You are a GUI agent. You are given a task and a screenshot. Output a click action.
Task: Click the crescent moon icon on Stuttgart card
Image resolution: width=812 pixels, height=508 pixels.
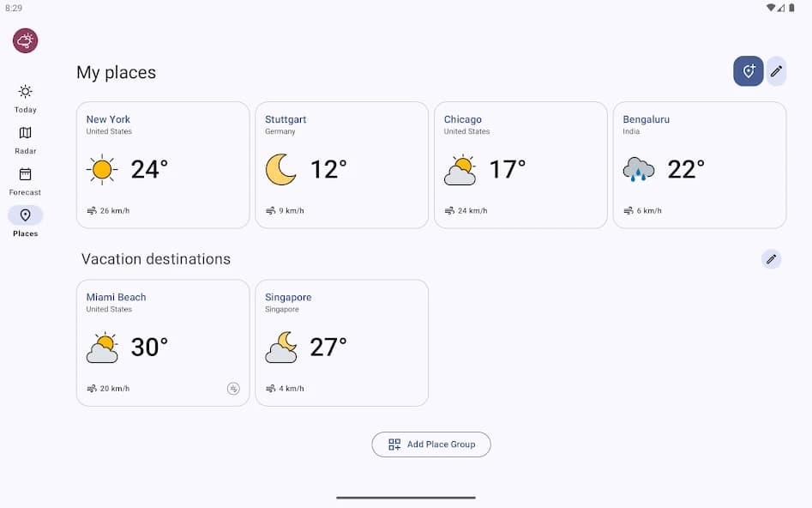281,169
